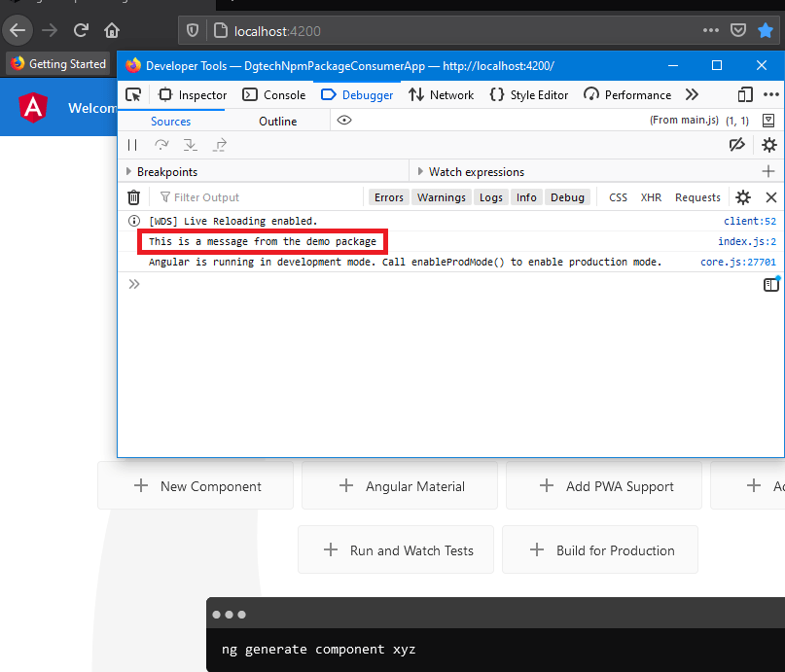Toggle the Warnings filter button
The height and width of the screenshot is (672, 785).
pos(441,197)
